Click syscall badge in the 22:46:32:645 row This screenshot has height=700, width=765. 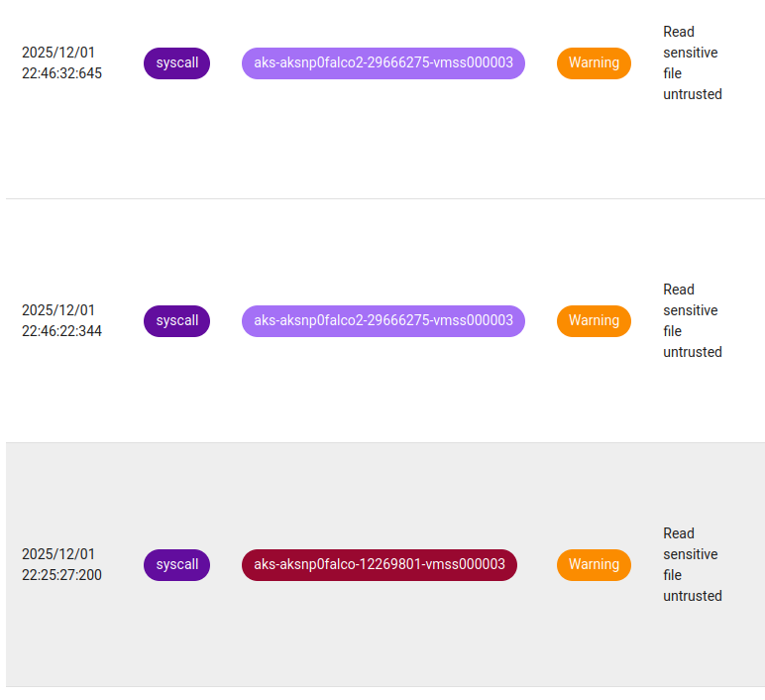[176, 62]
